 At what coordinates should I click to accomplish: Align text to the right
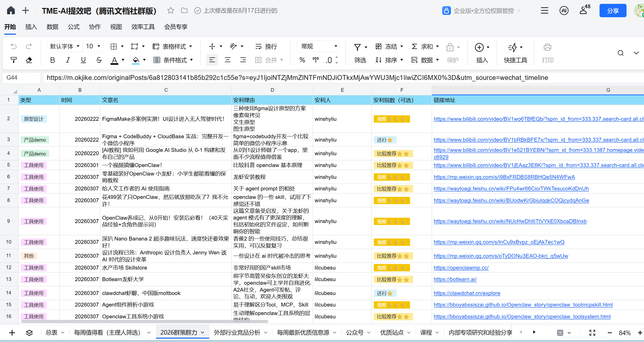click(x=243, y=60)
